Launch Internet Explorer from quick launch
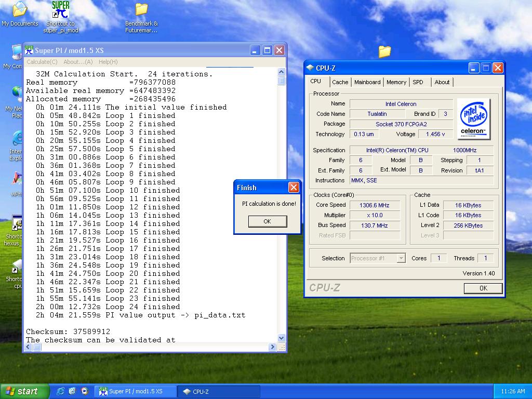The height and width of the screenshot is (399, 532). [x=60, y=391]
